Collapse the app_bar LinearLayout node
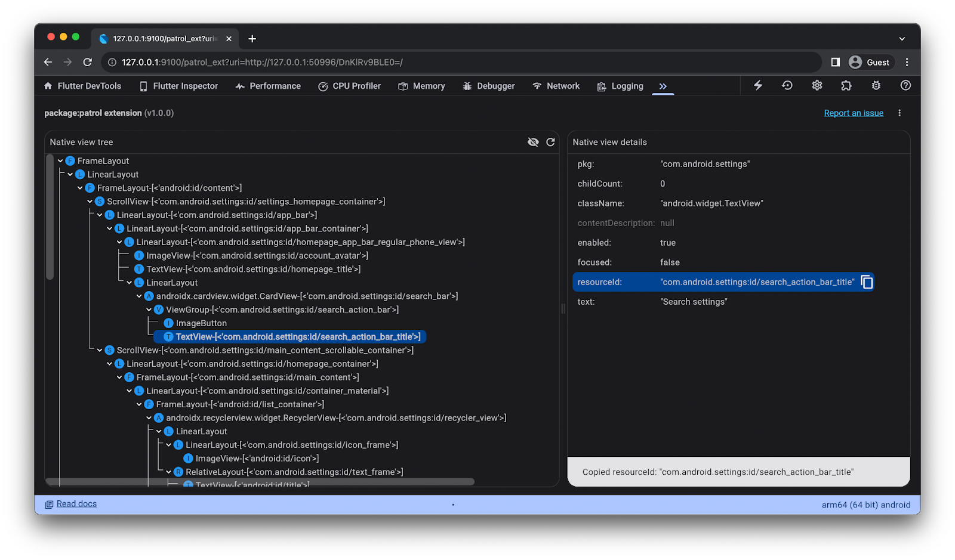Screen dimensions: 955x560 click(x=100, y=215)
